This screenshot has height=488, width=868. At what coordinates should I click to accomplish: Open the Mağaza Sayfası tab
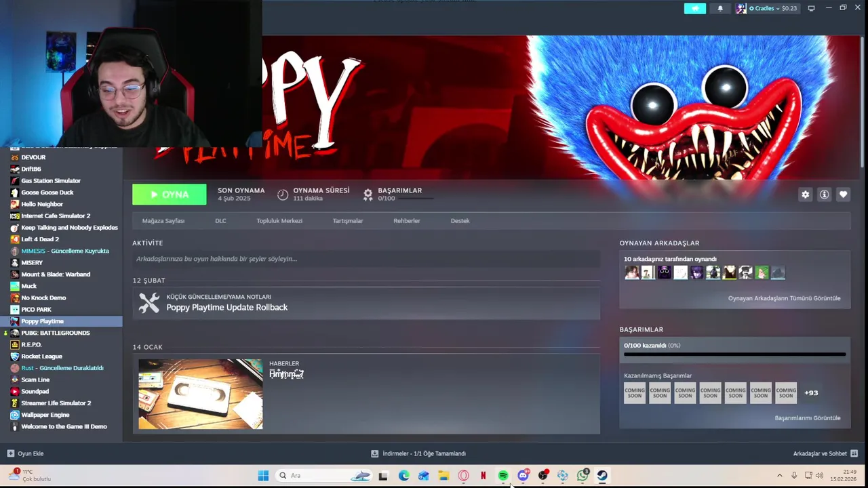pos(163,220)
